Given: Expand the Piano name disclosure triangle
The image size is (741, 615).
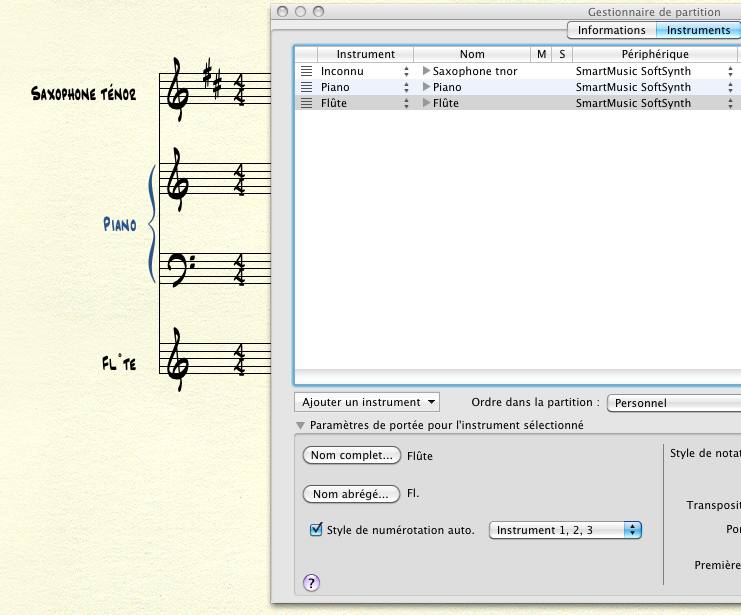Looking at the screenshot, I should (427, 88).
